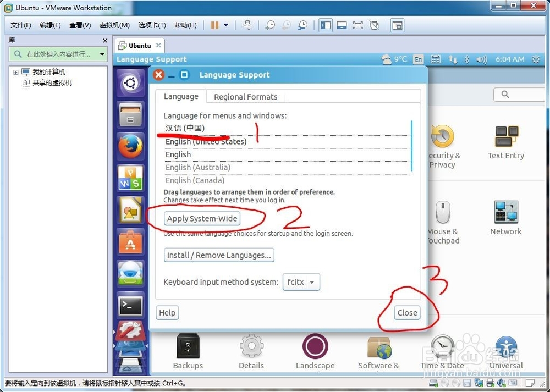The width and height of the screenshot is (550, 392).
Task: Open Details settings icon
Action: 251,351
